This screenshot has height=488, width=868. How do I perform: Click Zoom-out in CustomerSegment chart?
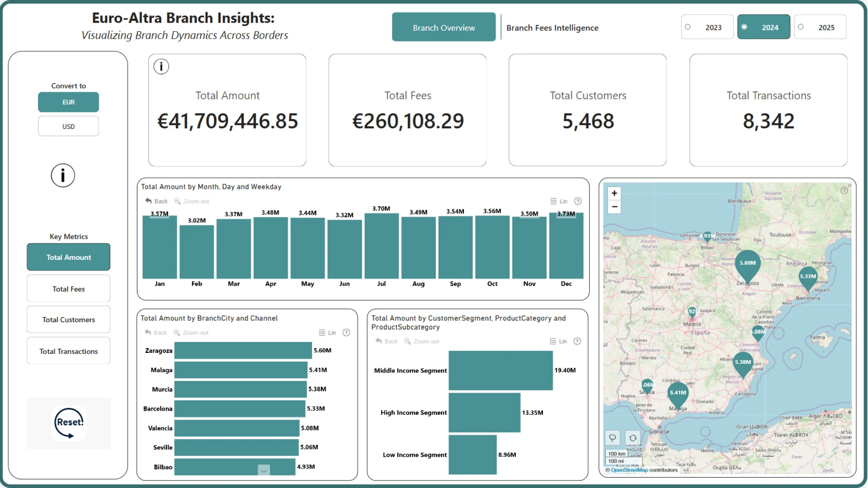coord(422,341)
